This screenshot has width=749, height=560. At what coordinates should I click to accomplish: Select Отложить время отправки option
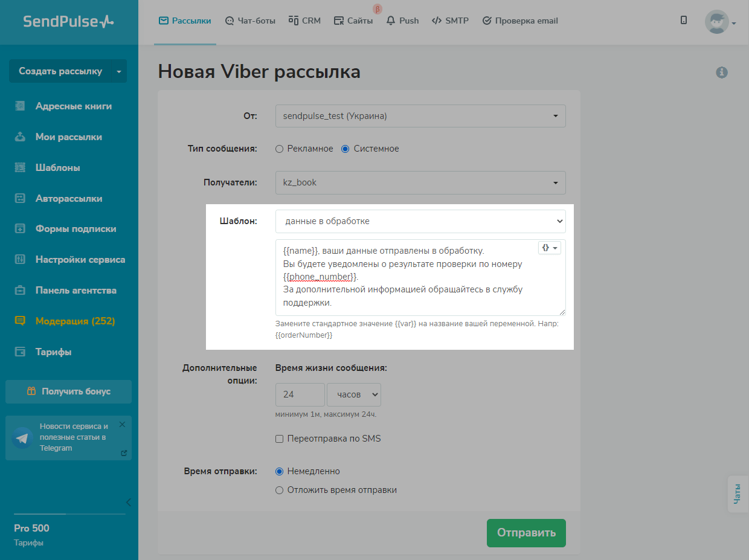(279, 490)
